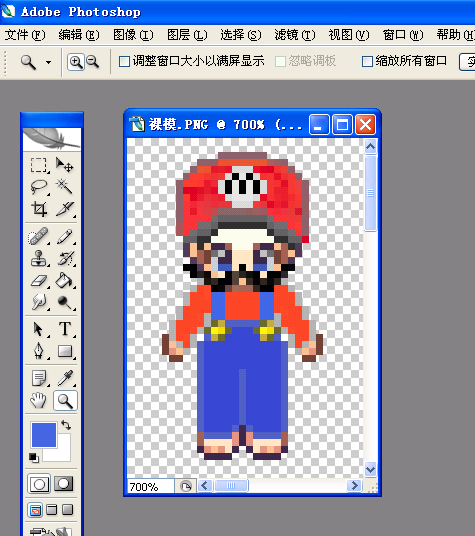Open the 编辑(E) menu
Image resolution: width=475 pixels, height=536 pixels.
[x=79, y=35]
